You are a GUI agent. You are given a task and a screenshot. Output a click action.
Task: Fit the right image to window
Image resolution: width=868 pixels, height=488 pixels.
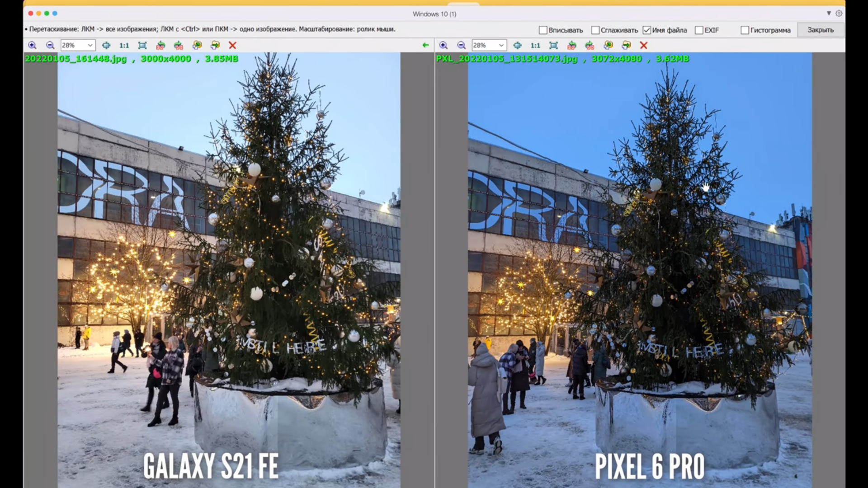[553, 45]
